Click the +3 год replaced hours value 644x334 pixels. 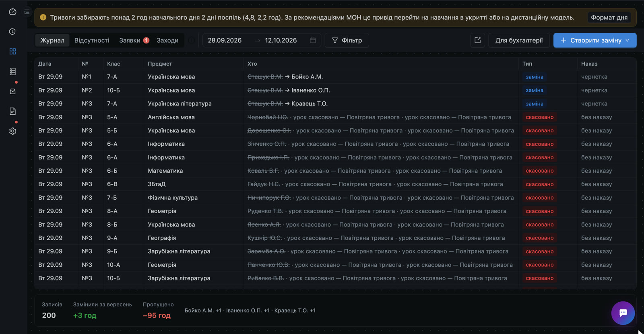click(x=85, y=315)
